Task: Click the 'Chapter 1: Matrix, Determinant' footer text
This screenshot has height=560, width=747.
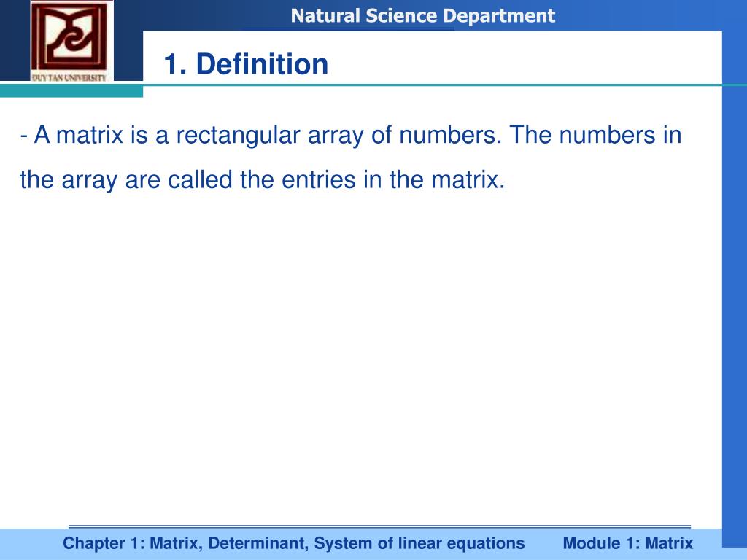Action: (293, 543)
